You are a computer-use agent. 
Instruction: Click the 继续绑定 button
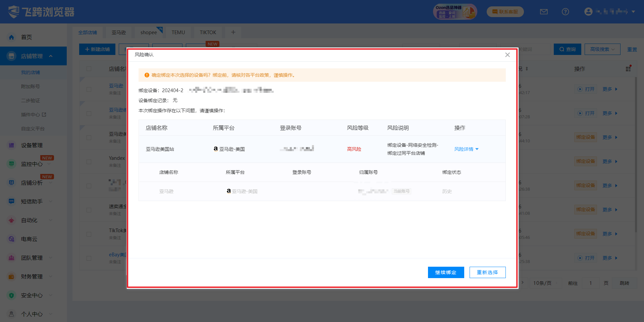pyautogui.click(x=446, y=272)
